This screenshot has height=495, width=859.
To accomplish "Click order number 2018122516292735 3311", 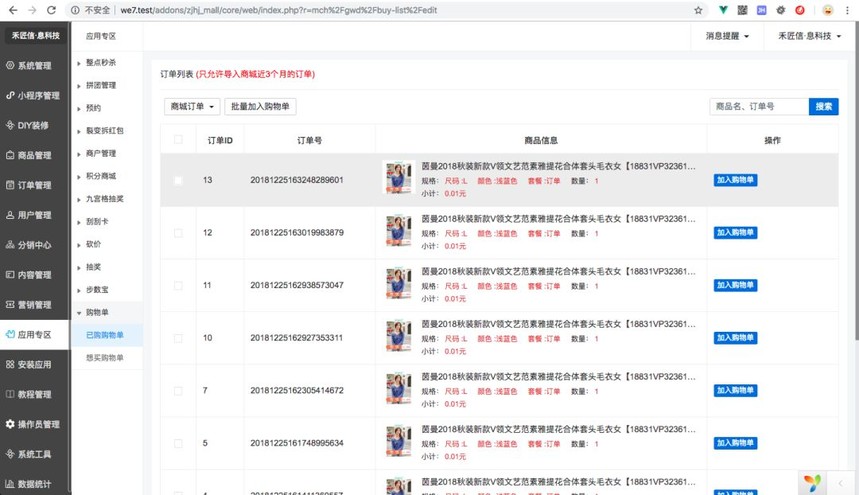I will pos(296,338).
